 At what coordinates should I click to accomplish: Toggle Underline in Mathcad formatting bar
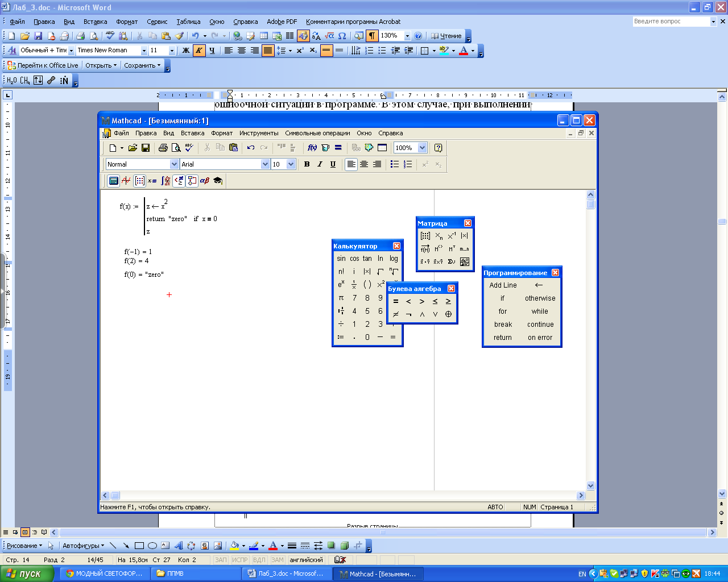pyautogui.click(x=333, y=164)
